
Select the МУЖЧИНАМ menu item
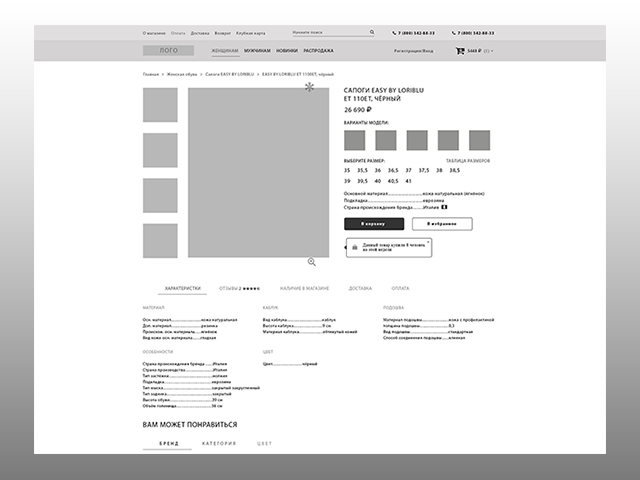257,51
